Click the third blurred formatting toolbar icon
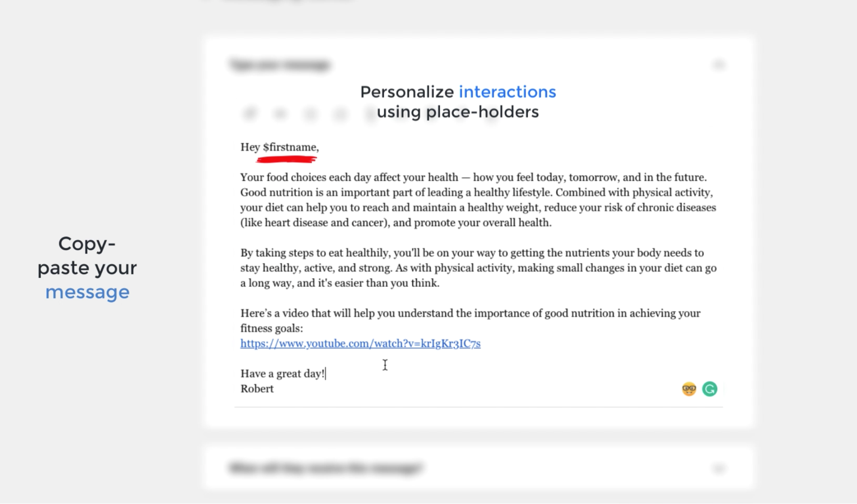The image size is (857, 504). click(x=310, y=113)
